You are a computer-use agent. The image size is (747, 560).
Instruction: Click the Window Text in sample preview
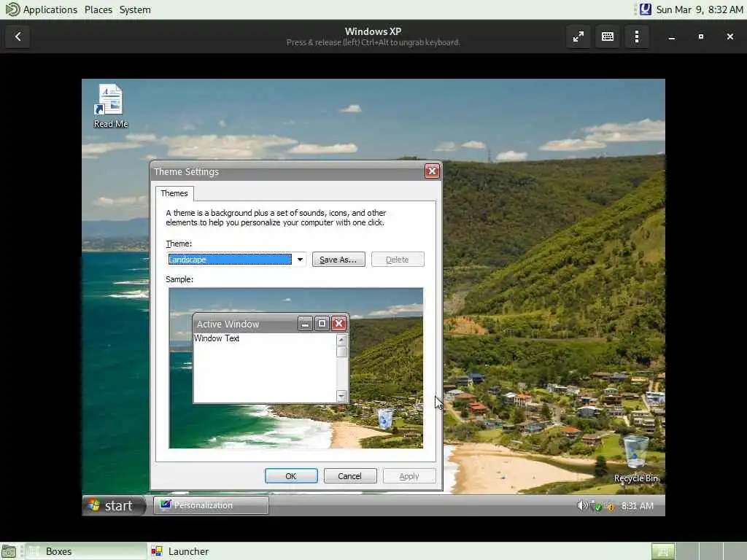click(216, 338)
